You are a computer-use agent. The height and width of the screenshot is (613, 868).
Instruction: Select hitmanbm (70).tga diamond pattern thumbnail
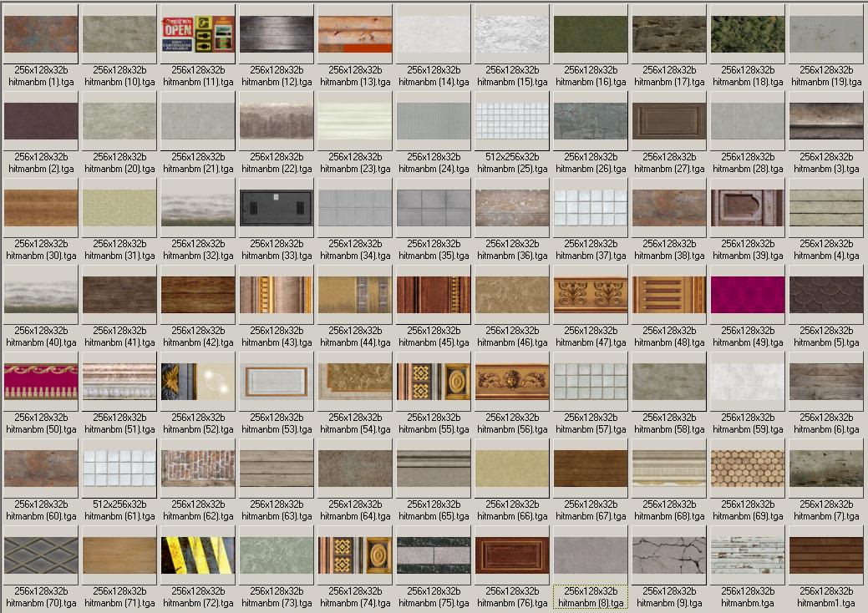coord(41,555)
